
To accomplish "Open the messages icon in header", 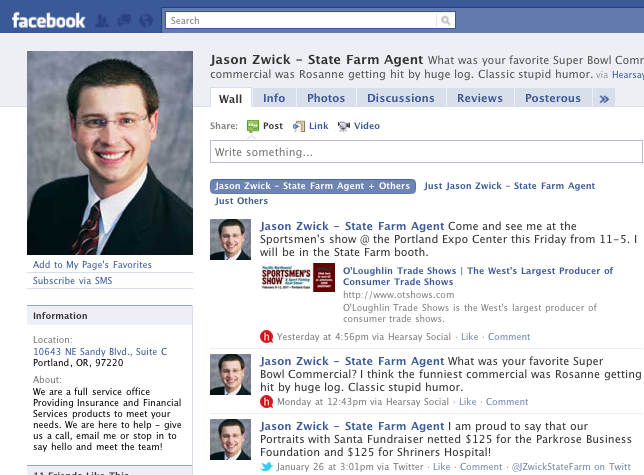I will click(x=124, y=20).
